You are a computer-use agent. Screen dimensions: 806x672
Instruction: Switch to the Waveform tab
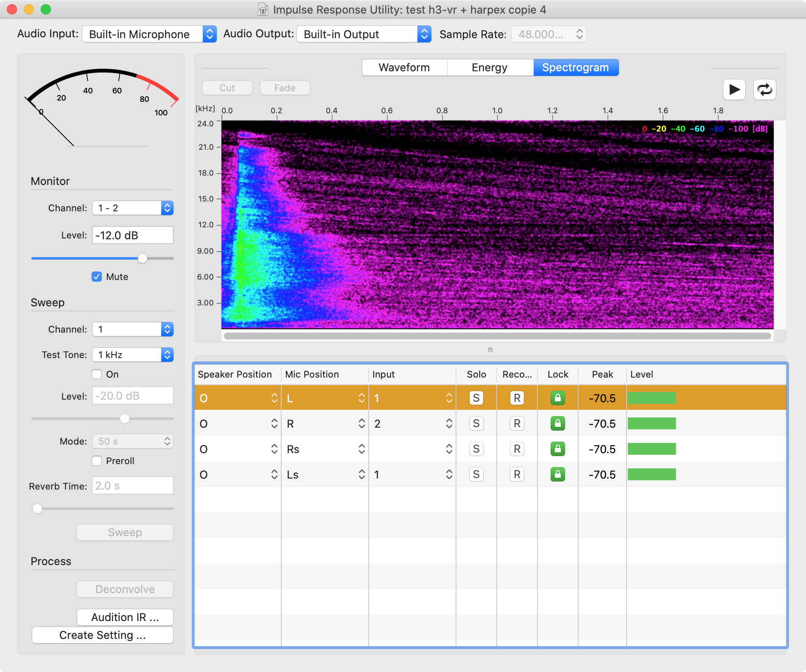click(404, 67)
